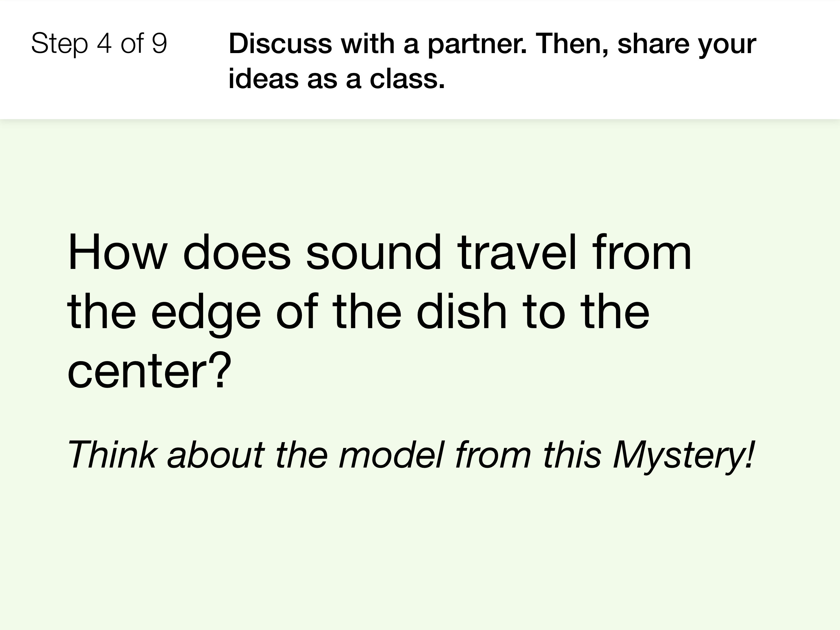840x630 pixels.
Task: Click the word "center?" in the question
Action: 149,370
